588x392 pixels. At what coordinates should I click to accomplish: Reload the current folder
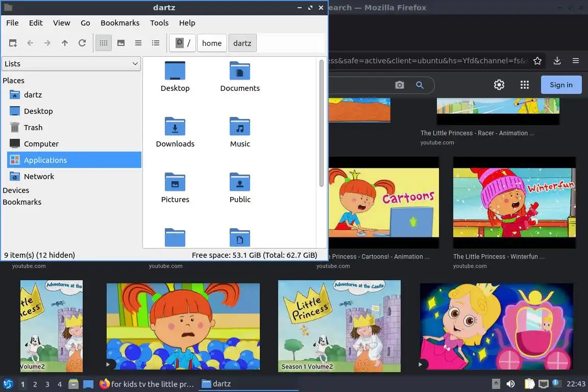click(82, 43)
